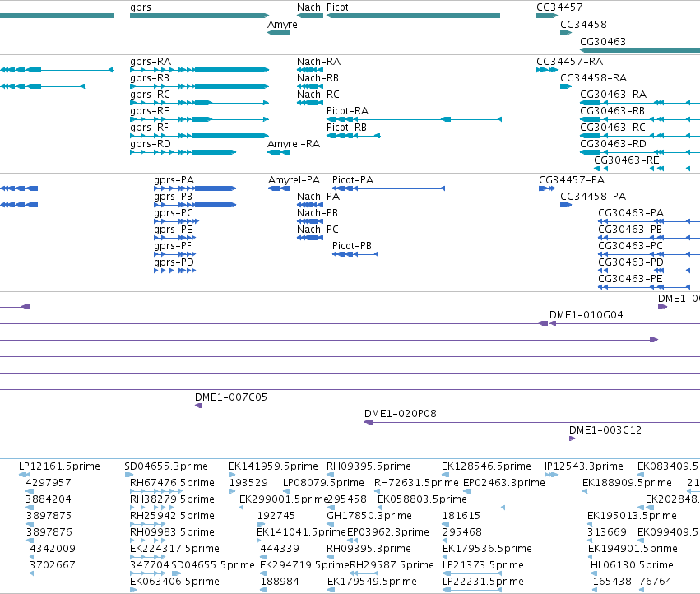Click the EK058803.5prime EST label
700x594 pixels.
point(422,499)
